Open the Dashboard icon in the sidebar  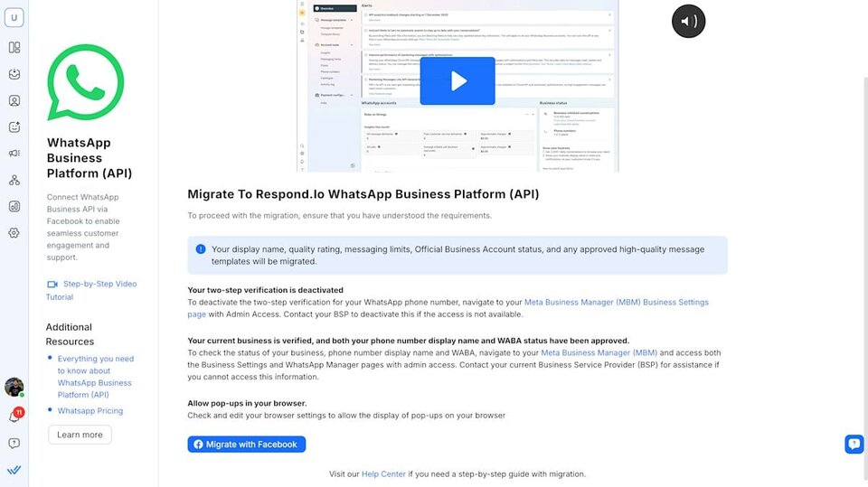point(14,48)
